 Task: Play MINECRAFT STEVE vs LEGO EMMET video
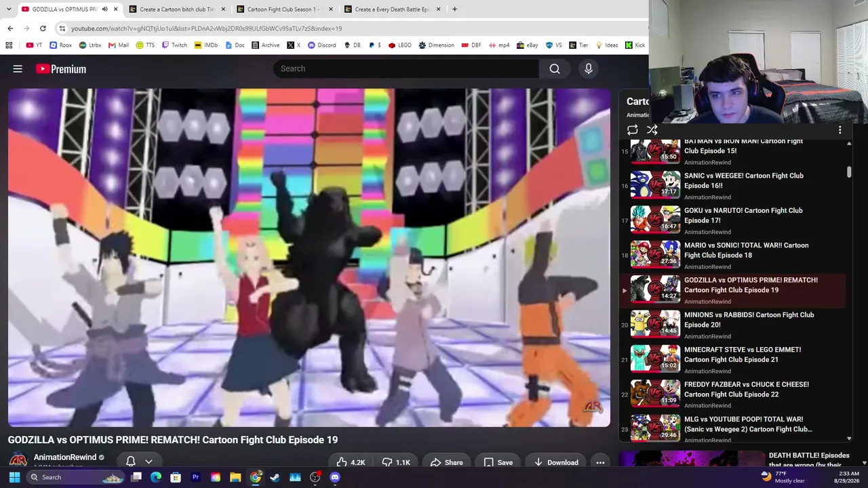click(733, 359)
